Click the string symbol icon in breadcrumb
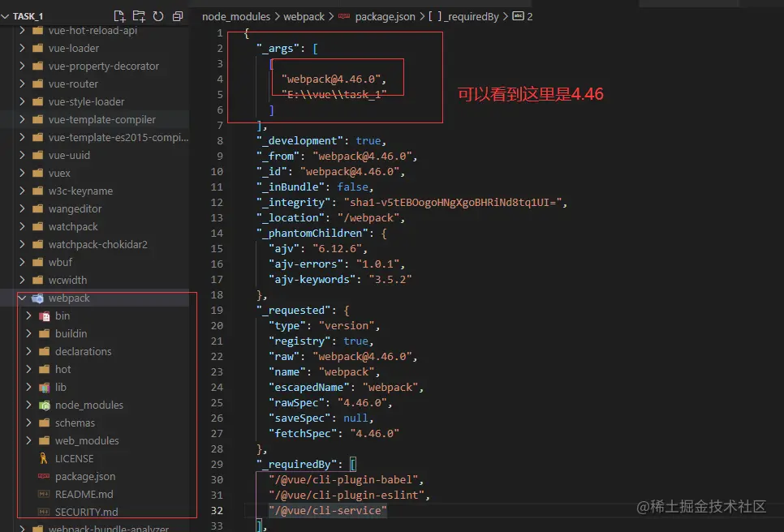 tap(518, 16)
